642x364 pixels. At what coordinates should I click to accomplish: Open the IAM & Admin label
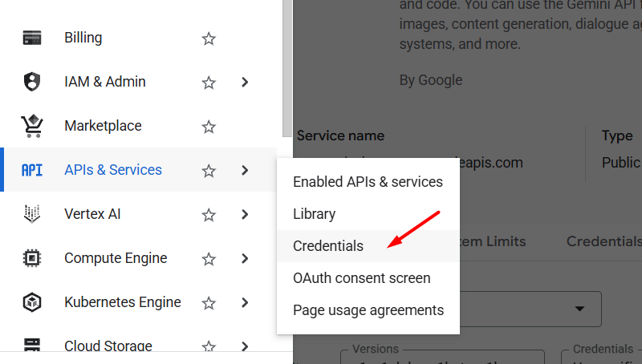tap(105, 82)
